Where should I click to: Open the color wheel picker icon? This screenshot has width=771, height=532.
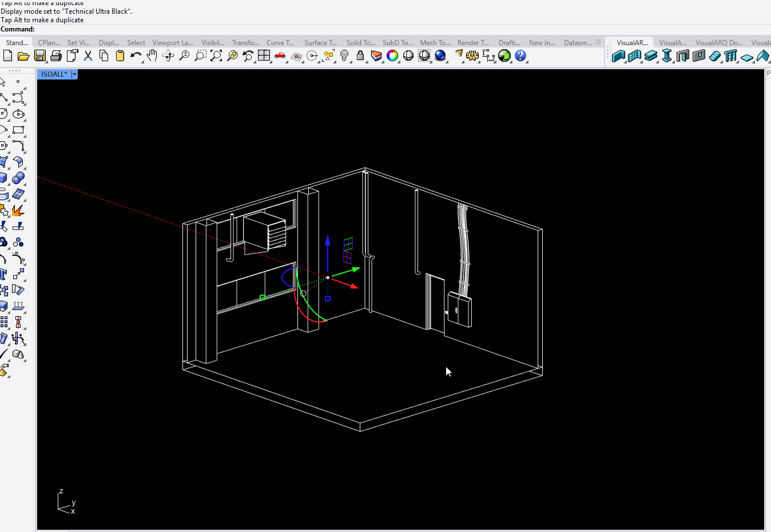[392, 55]
